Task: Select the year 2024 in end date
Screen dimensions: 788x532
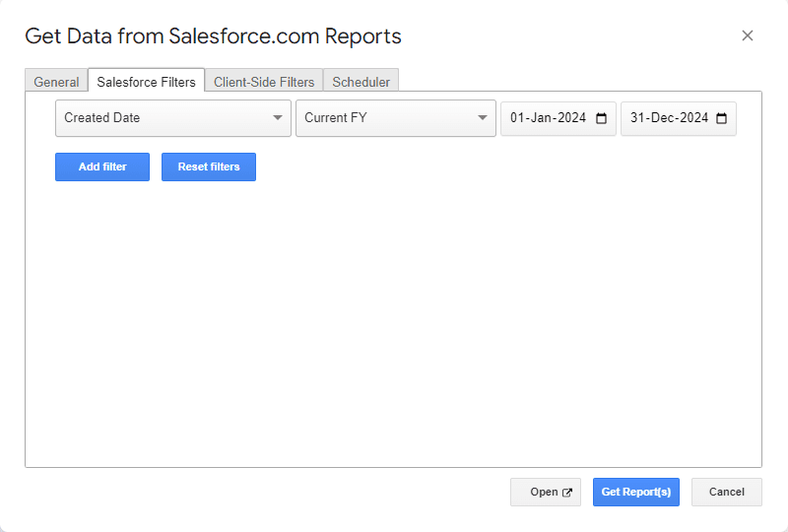Action: point(692,118)
